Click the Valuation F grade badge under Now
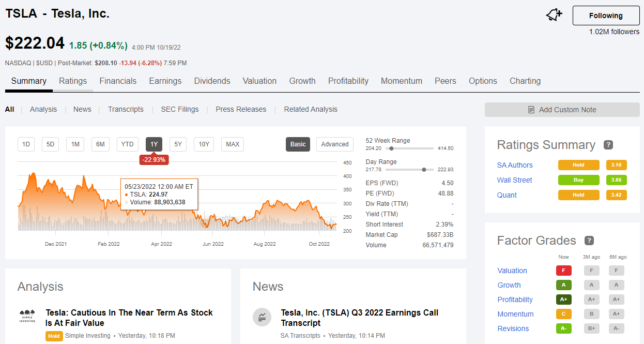The height and width of the screenshot is (344, 644). coord(563,271)
